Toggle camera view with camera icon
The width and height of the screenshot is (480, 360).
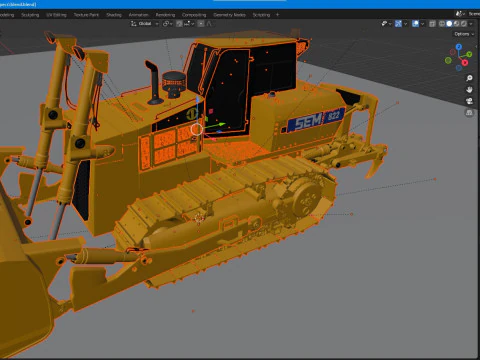(x=469, y=101)
